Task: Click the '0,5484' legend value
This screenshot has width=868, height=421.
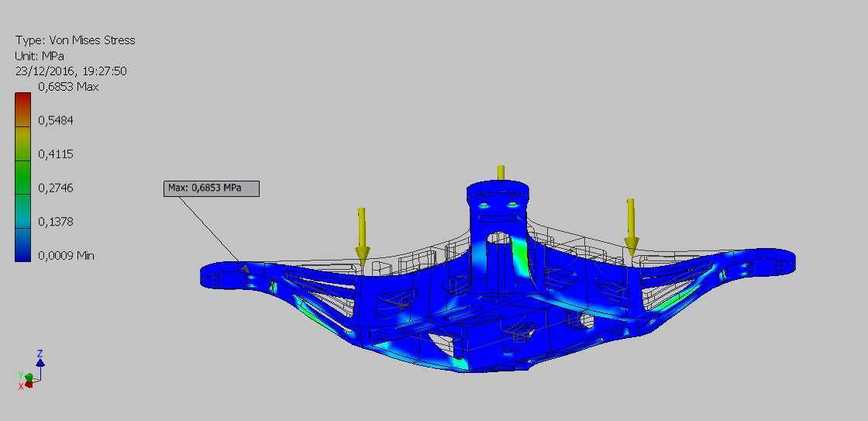Action: (55, 121)
